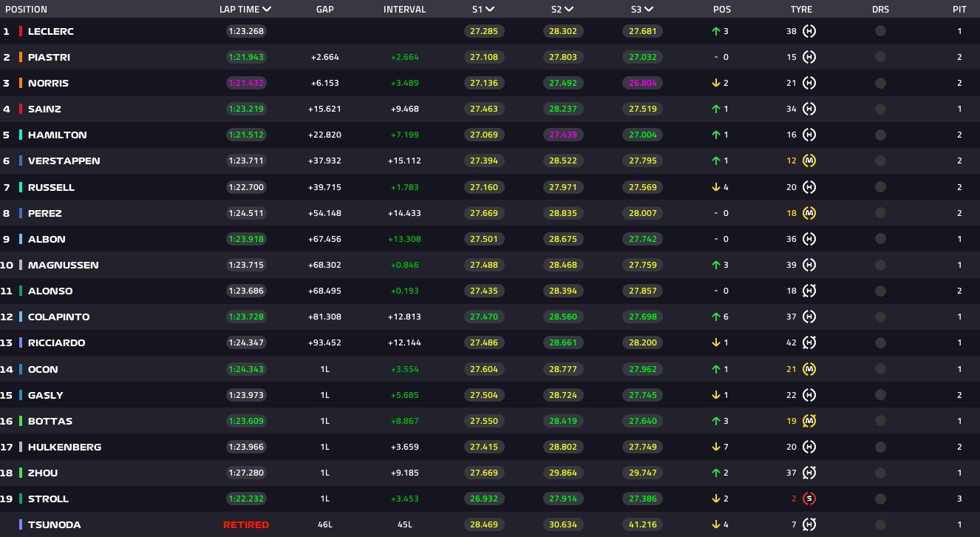Click the GAP column header
This screenshot has width=980, height=537.
tap(325, 10)
